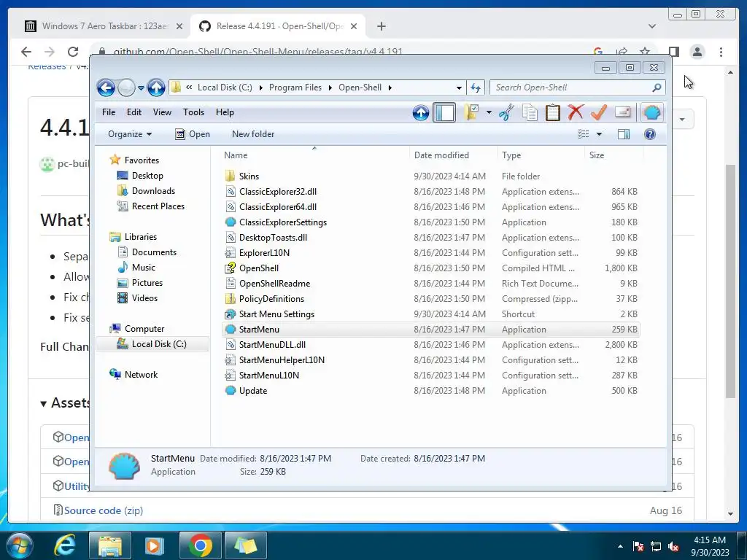Open the recent locations history dropdown
The image size is (747, 560).
141,88
